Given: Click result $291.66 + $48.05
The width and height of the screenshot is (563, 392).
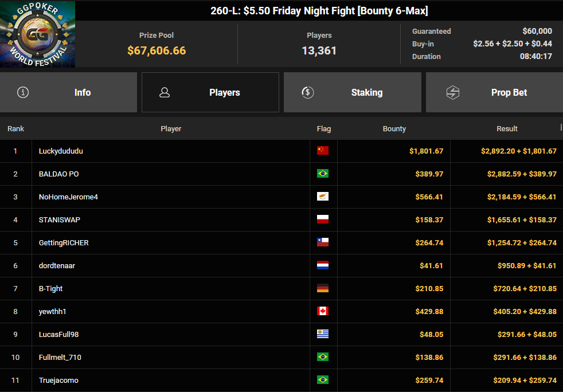Looking at the screenshot, I should coord(527,335).
